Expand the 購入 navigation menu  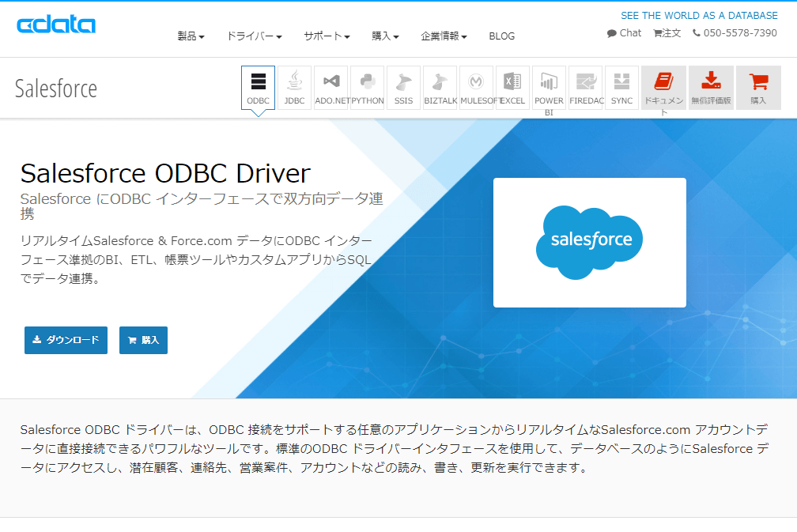tap(385, 36)
